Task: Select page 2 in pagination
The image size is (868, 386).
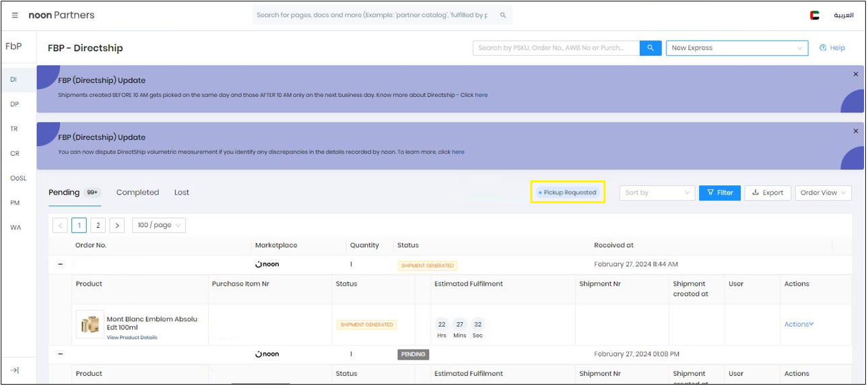Action: [98, 225]
